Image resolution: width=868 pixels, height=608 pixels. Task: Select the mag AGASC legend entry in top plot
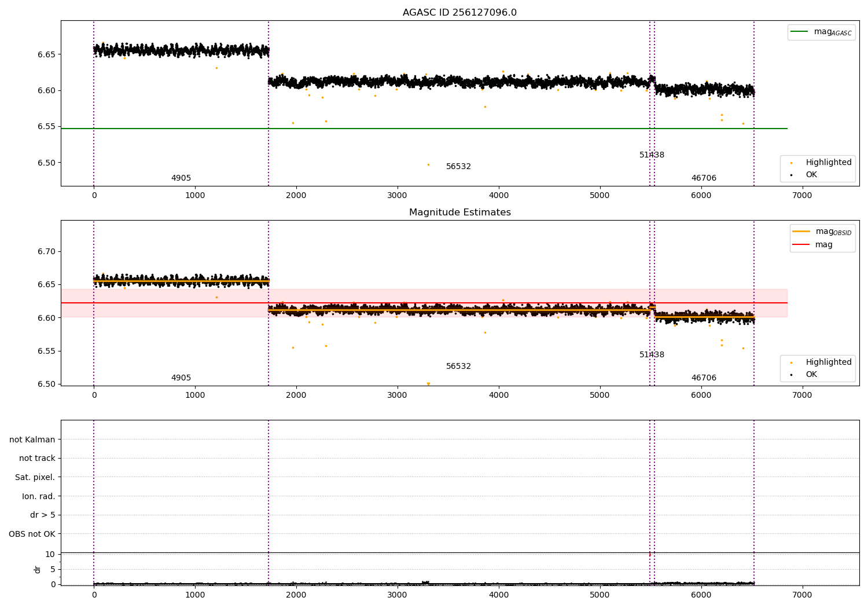(x=821, y=32)
